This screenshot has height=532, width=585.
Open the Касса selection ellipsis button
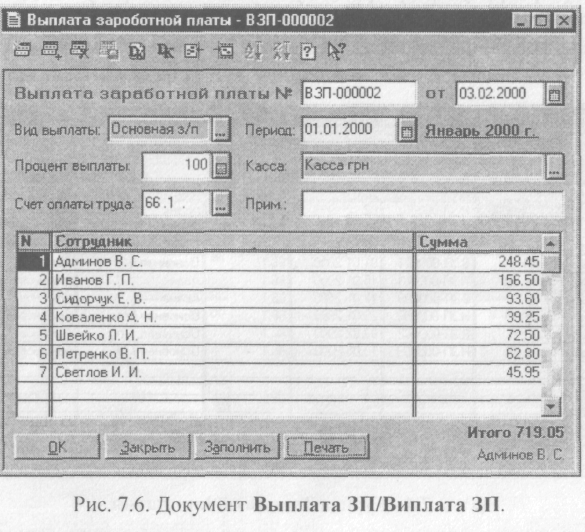554,167
